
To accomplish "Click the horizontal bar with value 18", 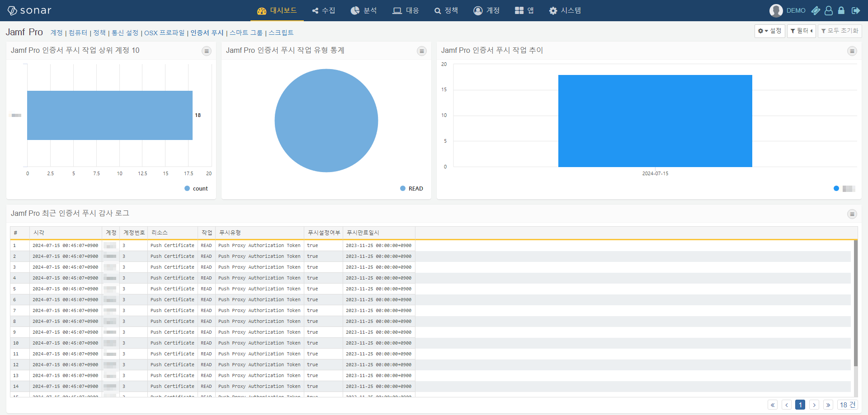I will coord(110,115).
